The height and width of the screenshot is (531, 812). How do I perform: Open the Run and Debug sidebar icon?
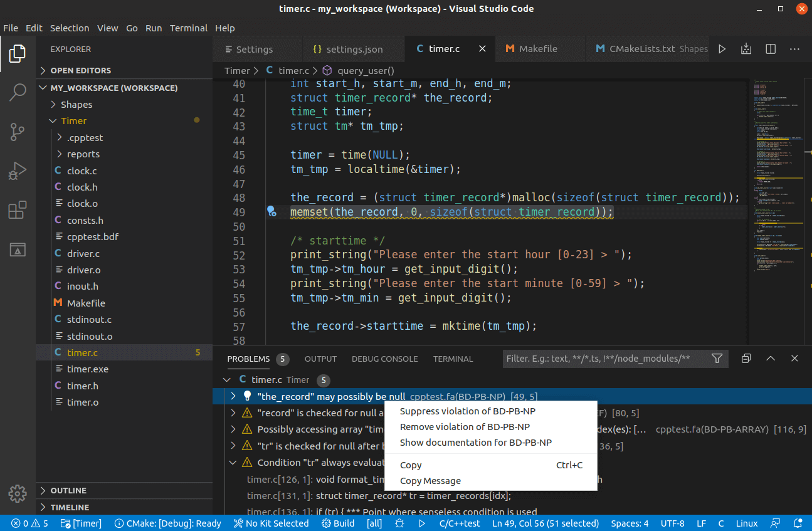click(17, 171)
